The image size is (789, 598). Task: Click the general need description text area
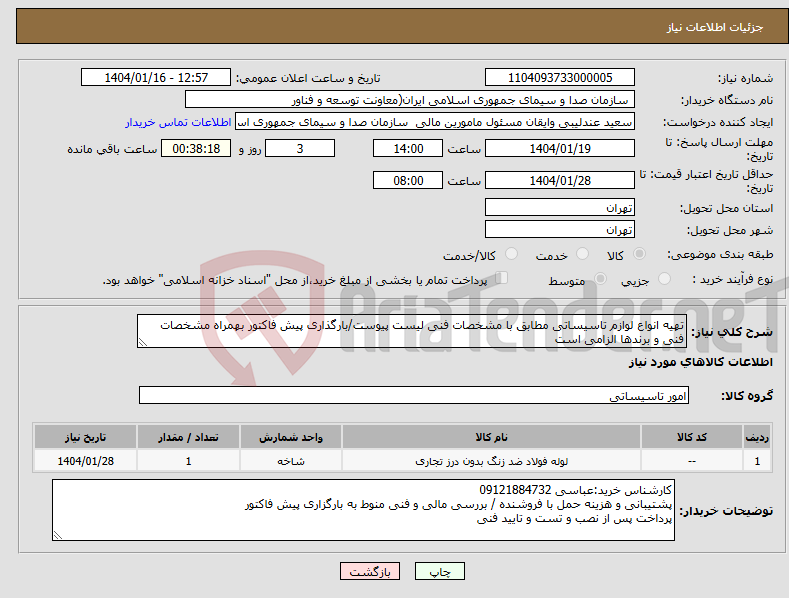coord(412,331)
